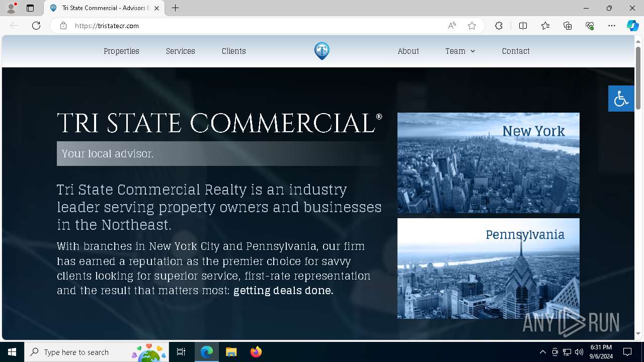644x362 pixels.
Task: Add this page to favorites
Action: [472, 26]
